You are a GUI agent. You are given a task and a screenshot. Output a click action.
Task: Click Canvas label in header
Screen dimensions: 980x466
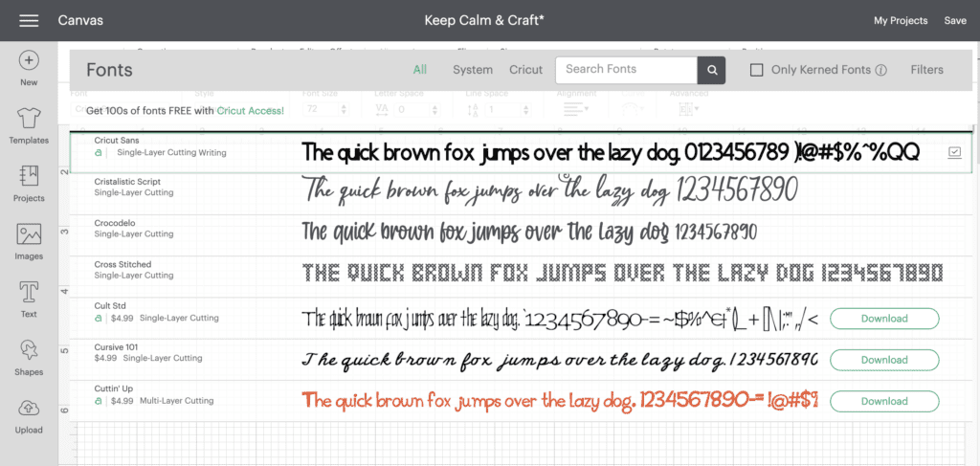tap(80, 21)
